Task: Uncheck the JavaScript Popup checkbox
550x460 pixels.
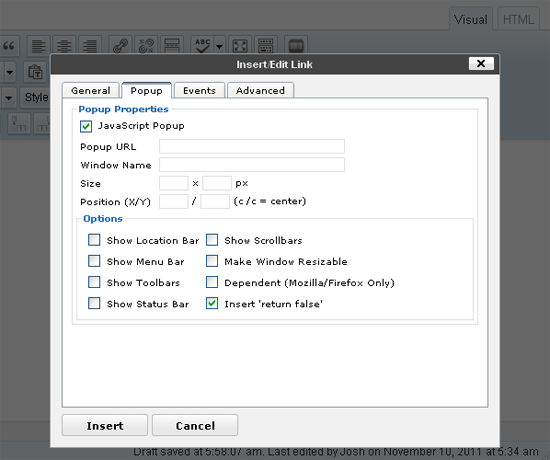Action: (x=86, y=126)
